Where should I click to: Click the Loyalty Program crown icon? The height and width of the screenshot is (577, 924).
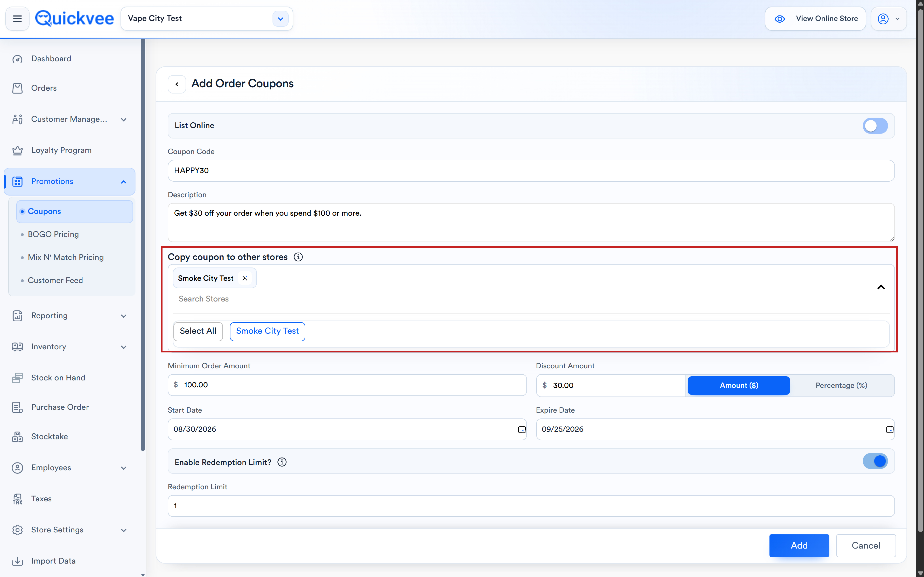coord(18,150)
